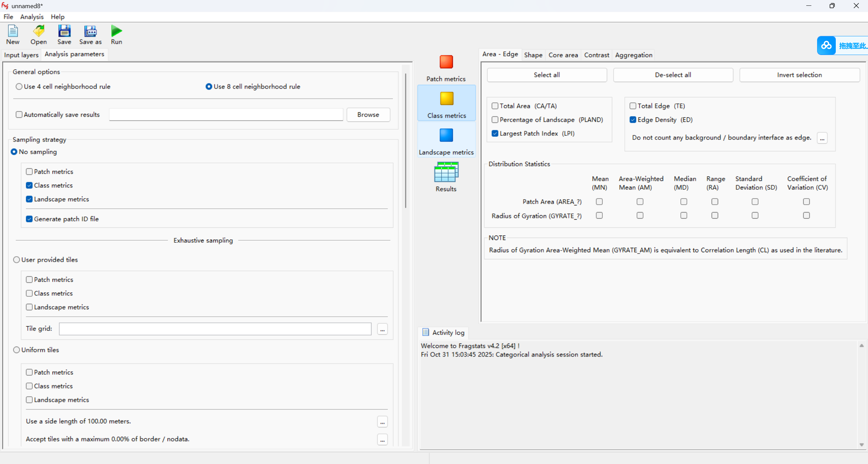This screenshot has width=868, height=464.
Task: Select Use 8 cell neighborhood rule
Action: tap(209, 87)
